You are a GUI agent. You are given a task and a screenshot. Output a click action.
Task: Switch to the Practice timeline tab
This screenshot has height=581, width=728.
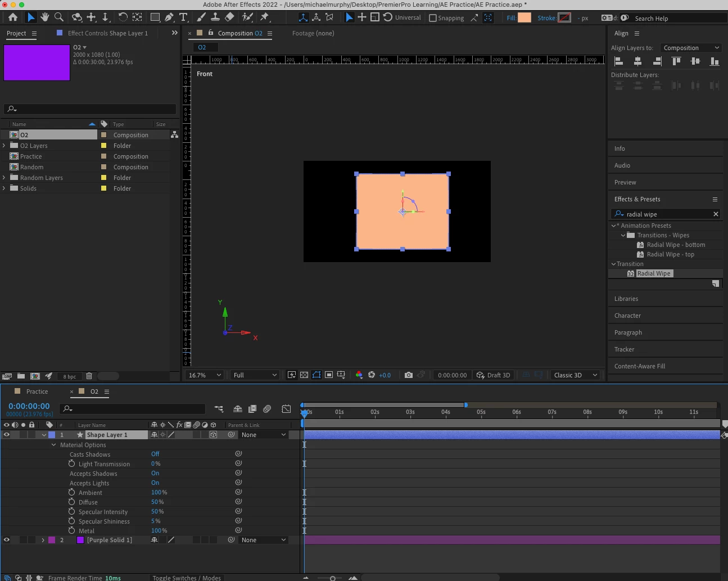[37, 391]
